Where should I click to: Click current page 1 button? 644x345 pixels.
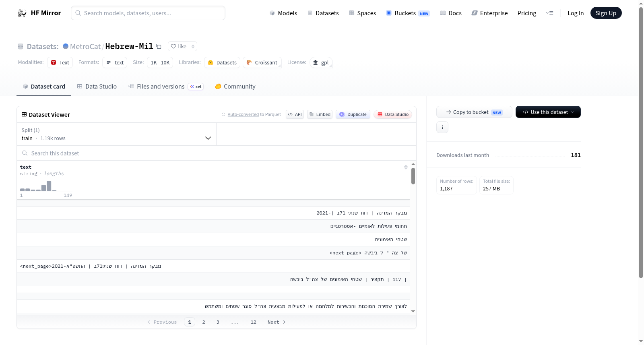[190, 322]
